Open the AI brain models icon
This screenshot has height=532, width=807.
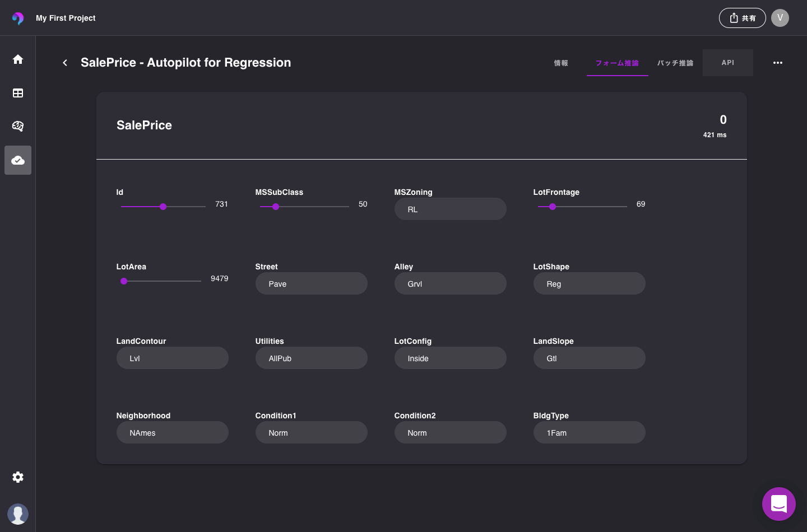coord(18,126)
